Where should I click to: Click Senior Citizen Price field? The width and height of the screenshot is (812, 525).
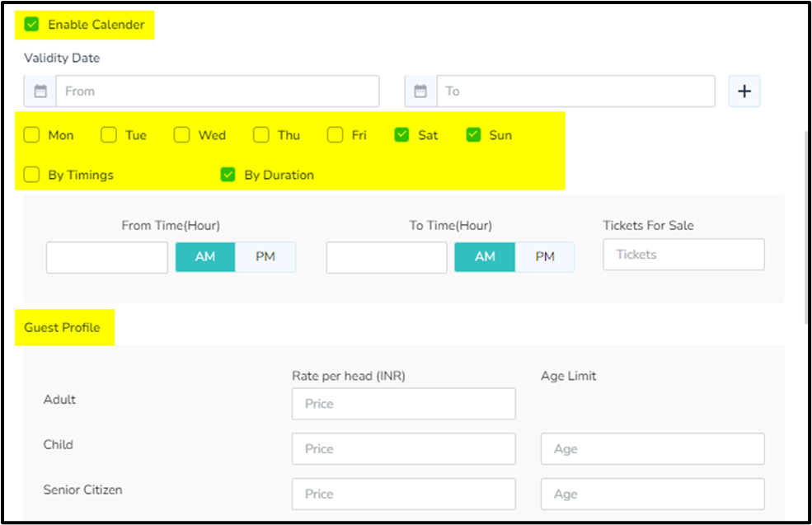tap(403, 494)
